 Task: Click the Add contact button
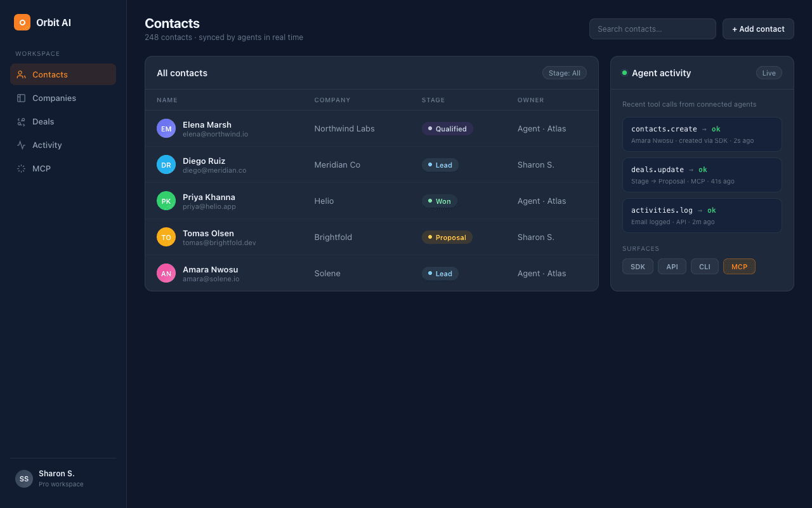(758, 29)
